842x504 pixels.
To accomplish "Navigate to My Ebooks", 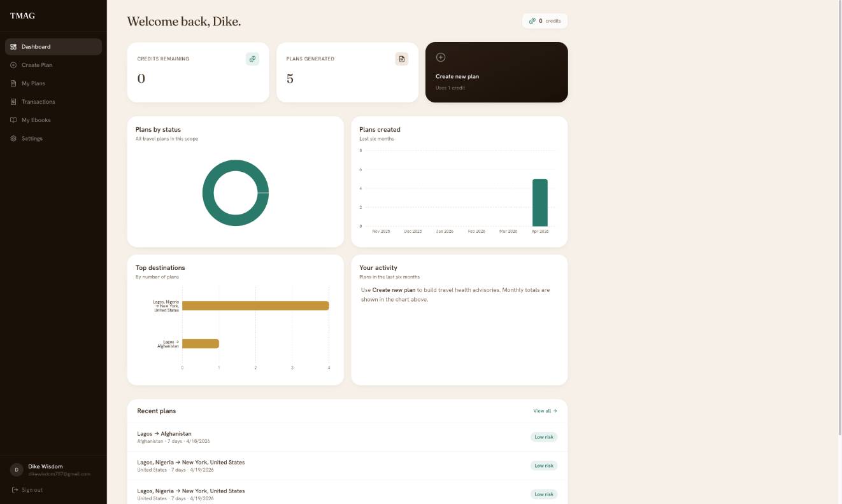I will point(54,120).
